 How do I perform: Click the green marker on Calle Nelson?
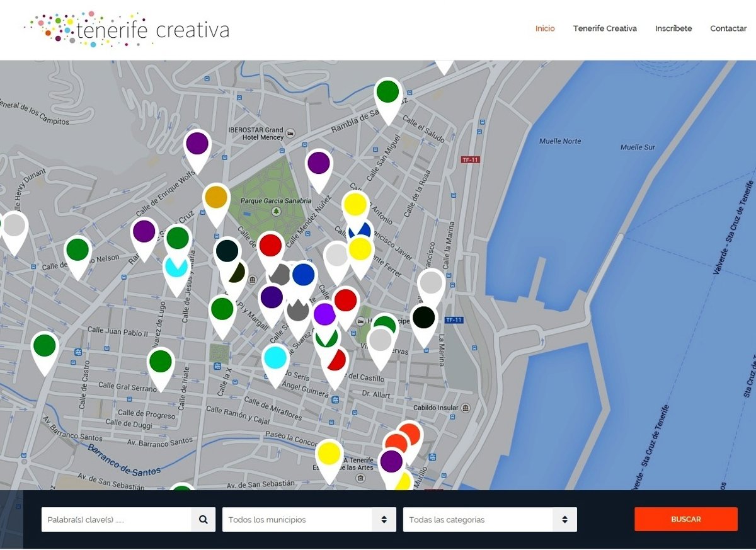[x=77, y=250]
